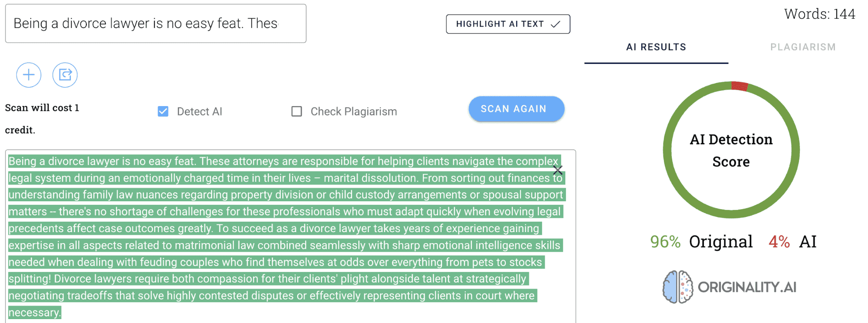This screenshot has width=868, height=323.
Task: Click the Originality.AI brain logo icon
Action: tap(677, 287)
